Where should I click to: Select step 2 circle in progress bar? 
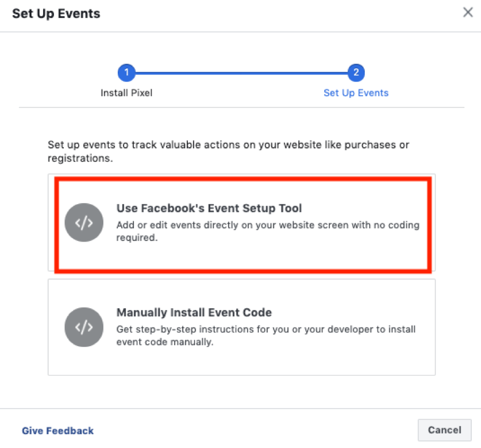pyautogui.click(x=356, y=72)
